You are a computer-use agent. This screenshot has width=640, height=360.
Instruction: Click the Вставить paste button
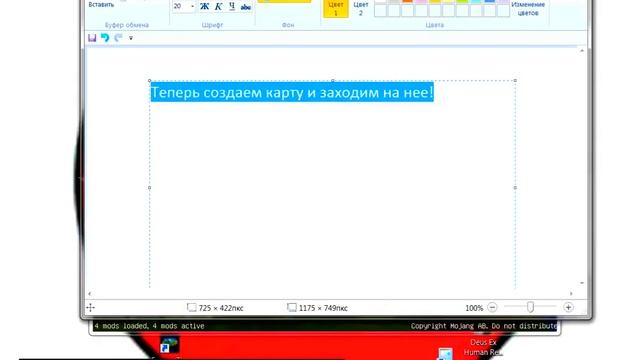tap(101, 4)
